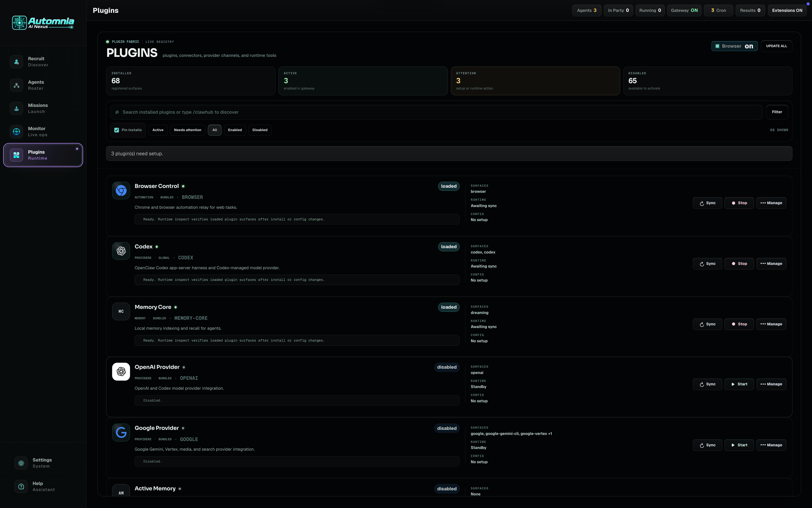
Task: Click the Results 0 chip
Action: (x=750, y=10)
